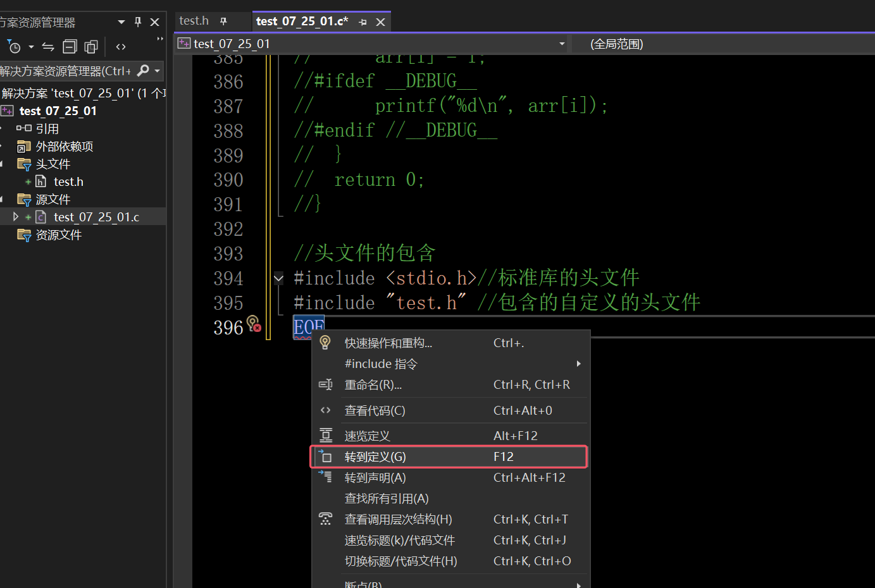875x588 pixels.
Task: Choose 查看调用层次结构(H) from the context menu
Action: pyautogui.click(x=451, y=519)
